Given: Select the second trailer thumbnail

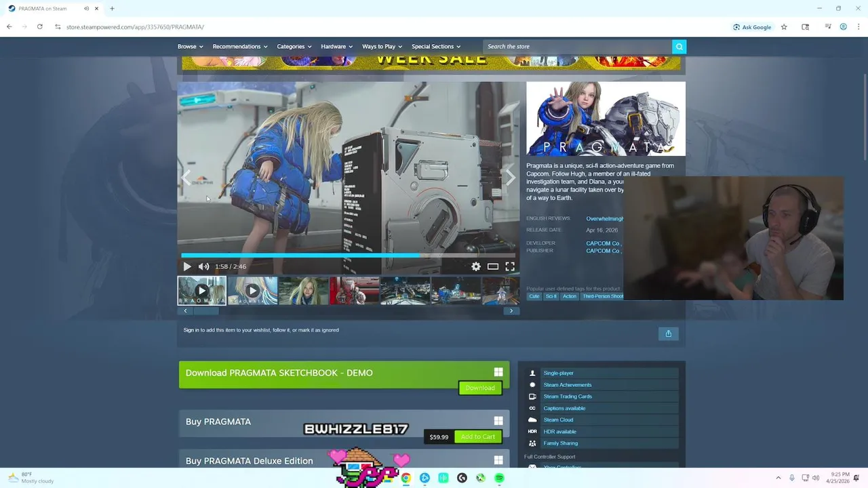Looking at the screenshot, I should point(252,291).
